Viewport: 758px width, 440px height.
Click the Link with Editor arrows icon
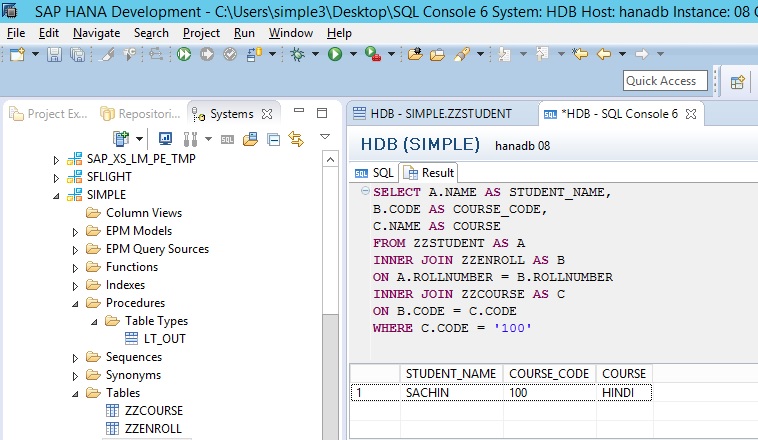(296, 139)
